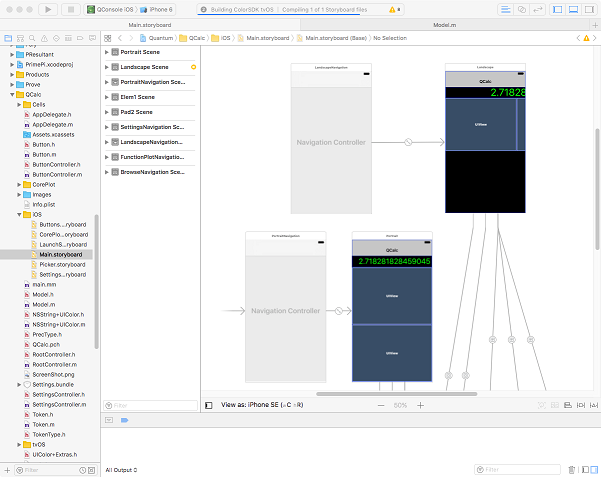
Task: Click the canvas horizontal scrollbar
Action: pos(396,394)
